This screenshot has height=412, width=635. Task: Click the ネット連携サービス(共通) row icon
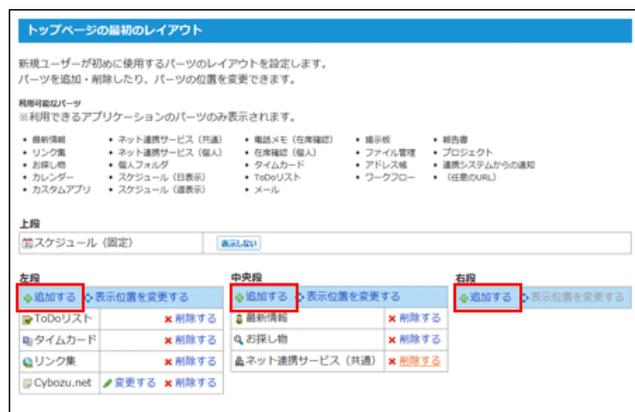point(239,361)
